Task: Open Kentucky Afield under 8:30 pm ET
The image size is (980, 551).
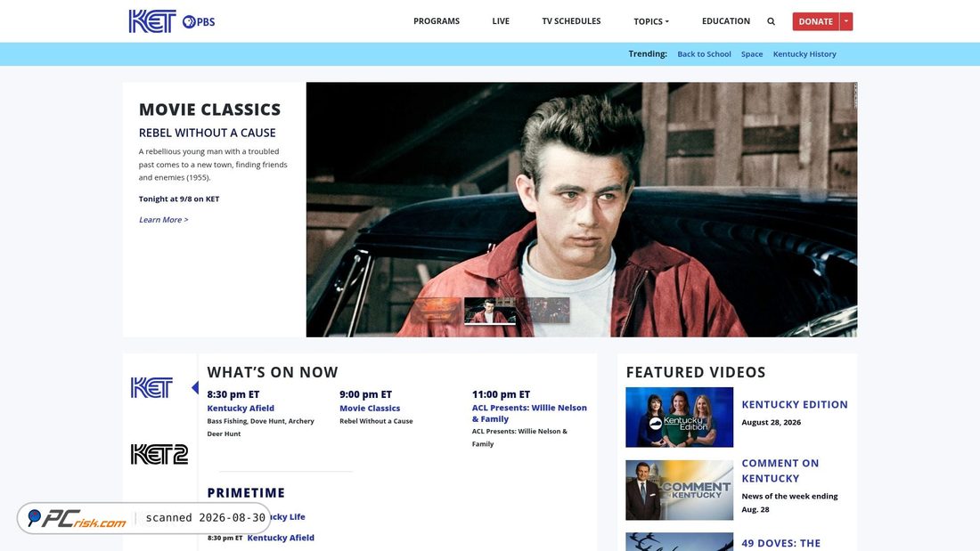Action: tap(241, 408)
